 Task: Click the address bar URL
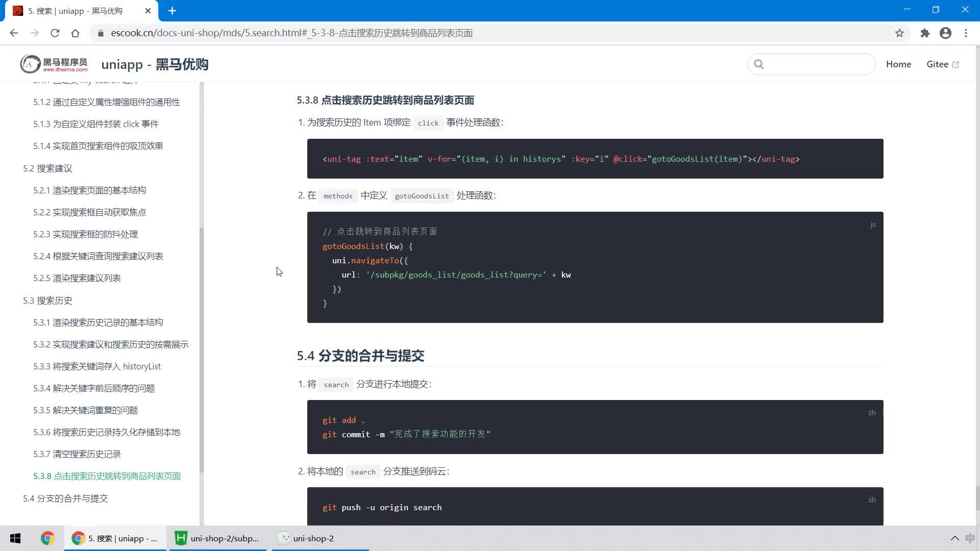point(291,33)
